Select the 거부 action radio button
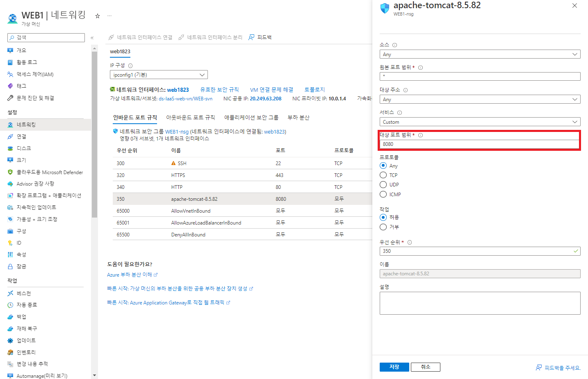Image resolution: width=588 pixels, height=379 pixels. point(383,227)
